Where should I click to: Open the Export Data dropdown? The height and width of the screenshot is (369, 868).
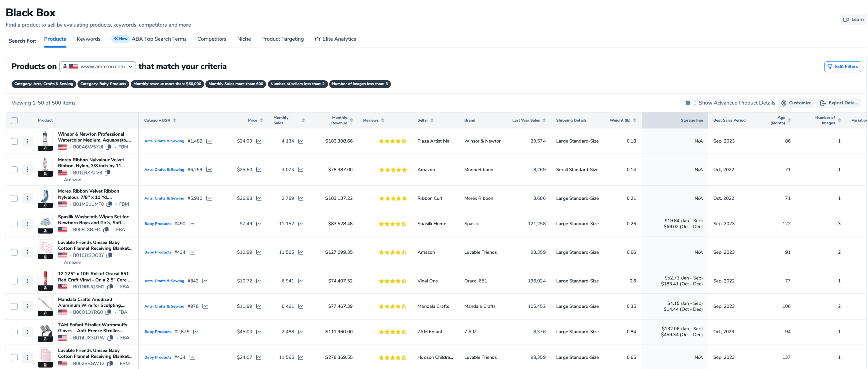(x=839, y=103)
